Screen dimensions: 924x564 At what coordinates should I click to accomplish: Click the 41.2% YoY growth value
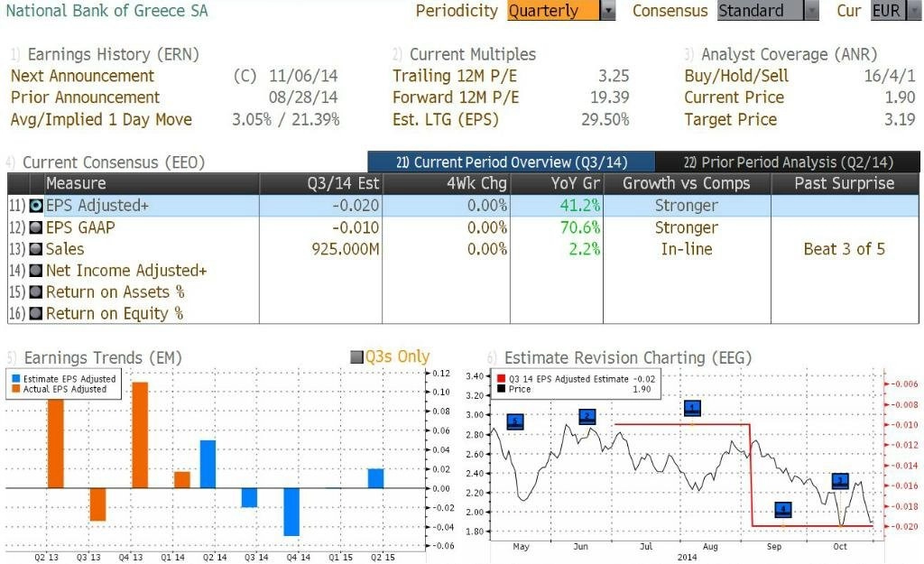pos(580,206)
